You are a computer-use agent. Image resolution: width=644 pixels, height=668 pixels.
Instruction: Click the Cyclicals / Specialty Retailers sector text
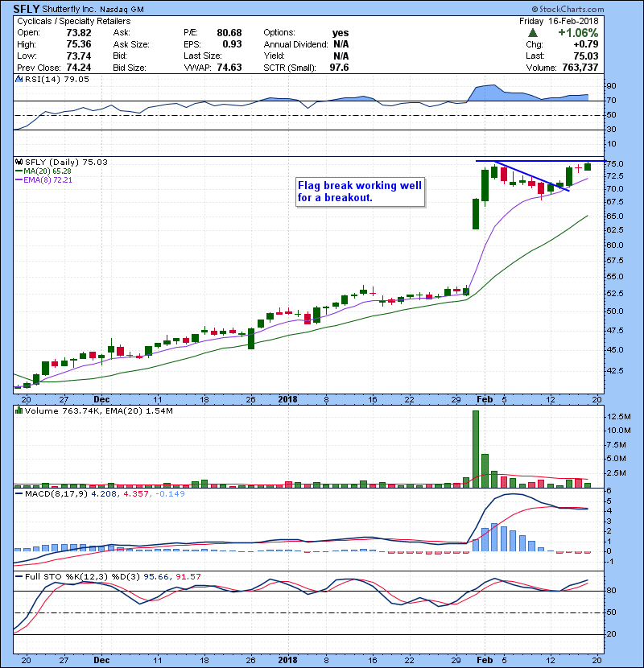click(74, 21)
